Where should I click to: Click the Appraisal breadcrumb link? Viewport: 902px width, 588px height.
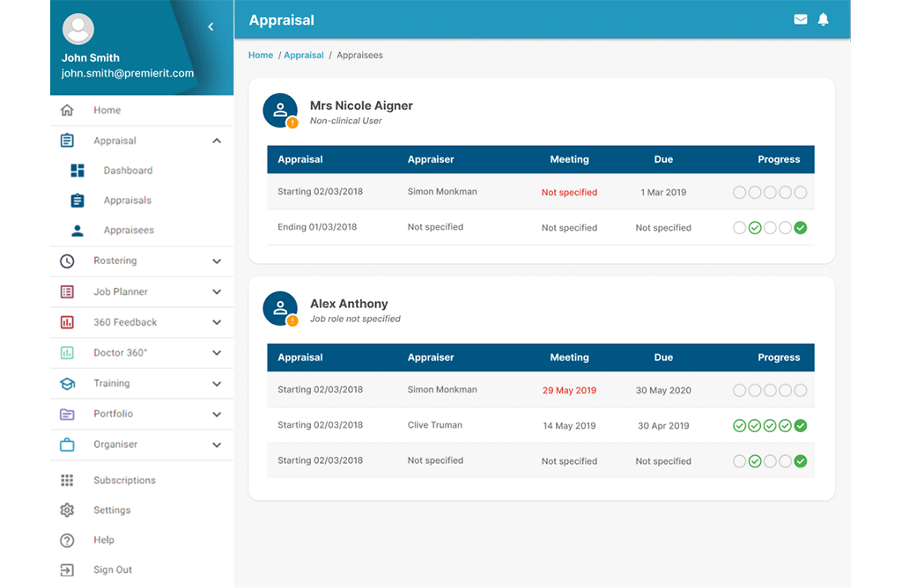(304, 55)
